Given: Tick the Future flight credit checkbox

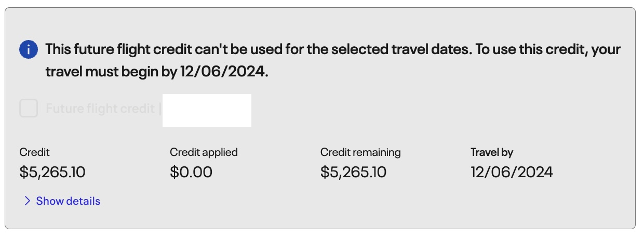Looking at the screenshot, I should point(29,109).
